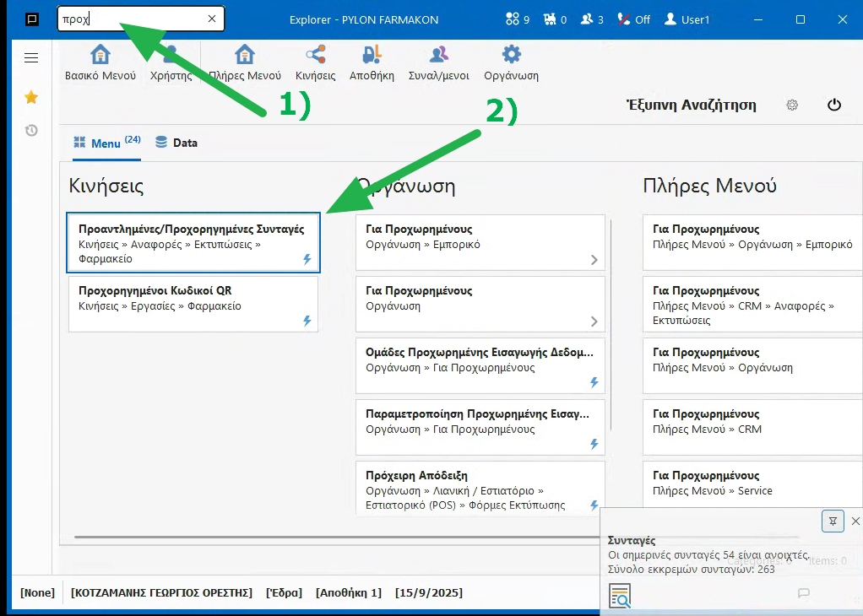Open Οργάνωση gear toolbar icon

pos(511,56)
